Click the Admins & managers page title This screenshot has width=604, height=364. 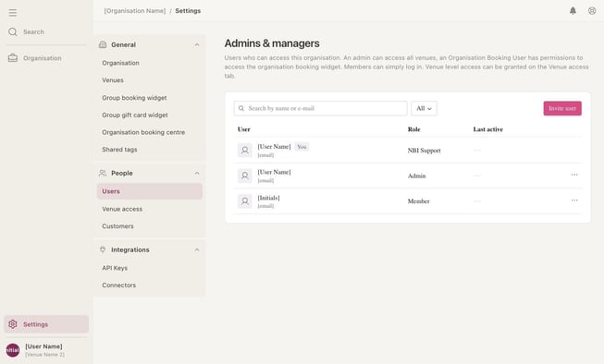point(272,43)
